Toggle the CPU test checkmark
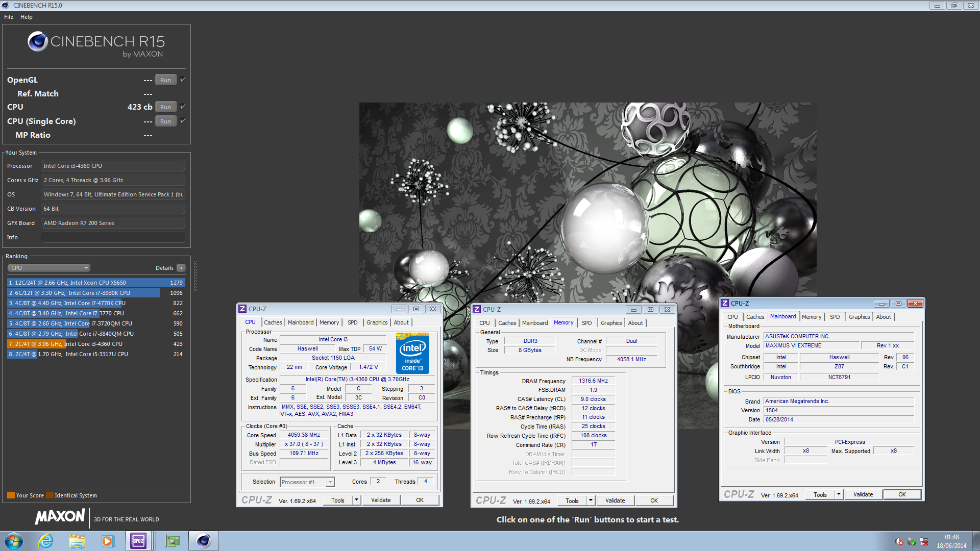980x551 pixels. coord(183,106)
